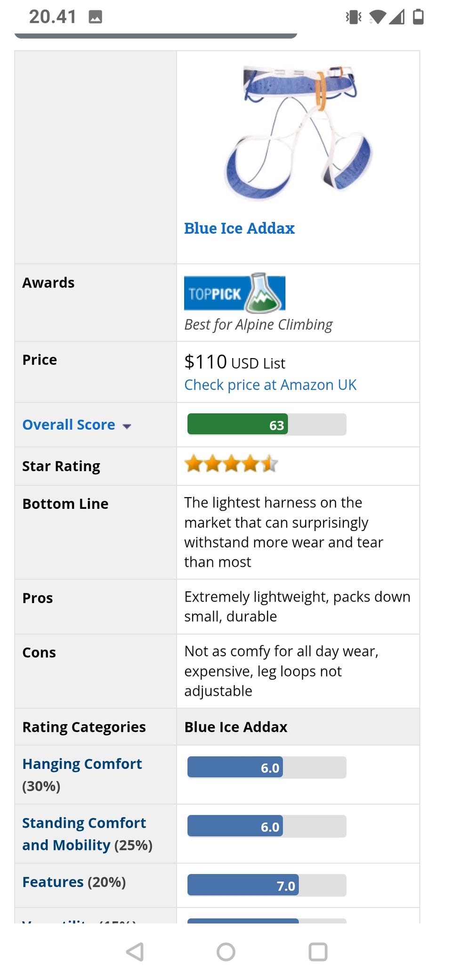Tap the image notification icon in status bar
Image resolution: width=452 pixels, height=980 pixels.
click(96, 17)
